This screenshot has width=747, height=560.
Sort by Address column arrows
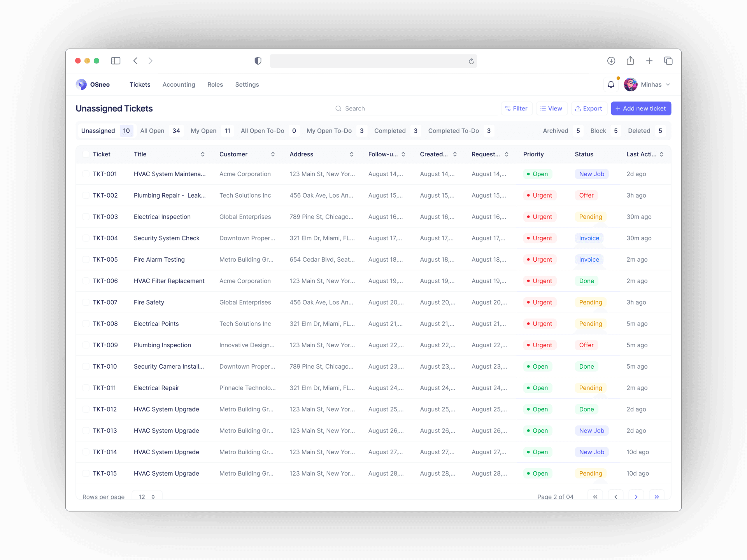pos(352,154)
